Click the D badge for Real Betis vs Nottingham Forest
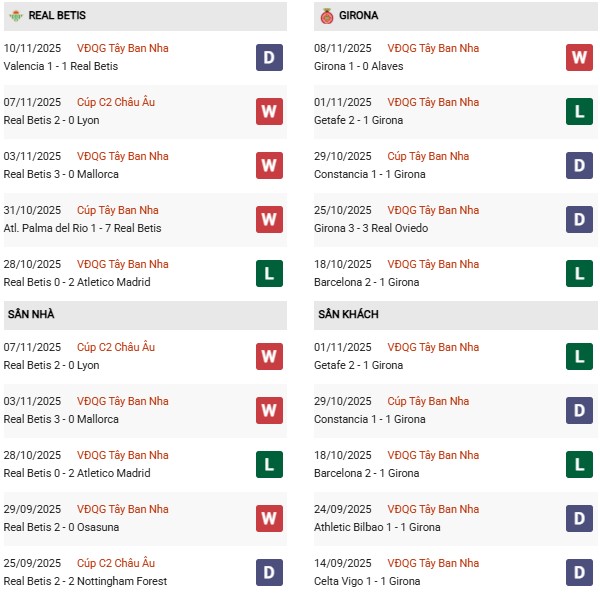This screenshot has width=600, height=593. (269, 572)
